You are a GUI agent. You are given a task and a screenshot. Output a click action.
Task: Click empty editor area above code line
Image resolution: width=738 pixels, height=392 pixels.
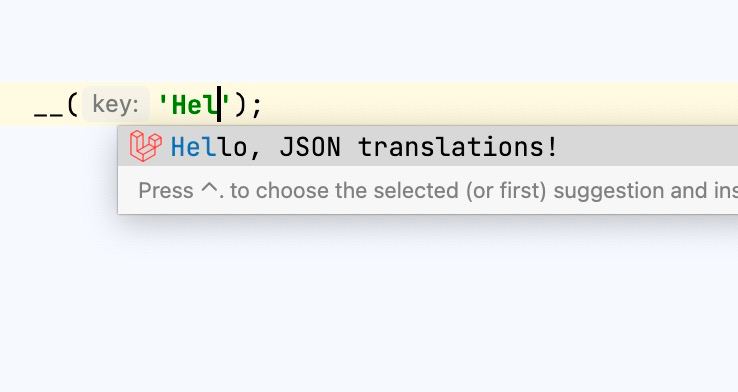tap(369, 40)
